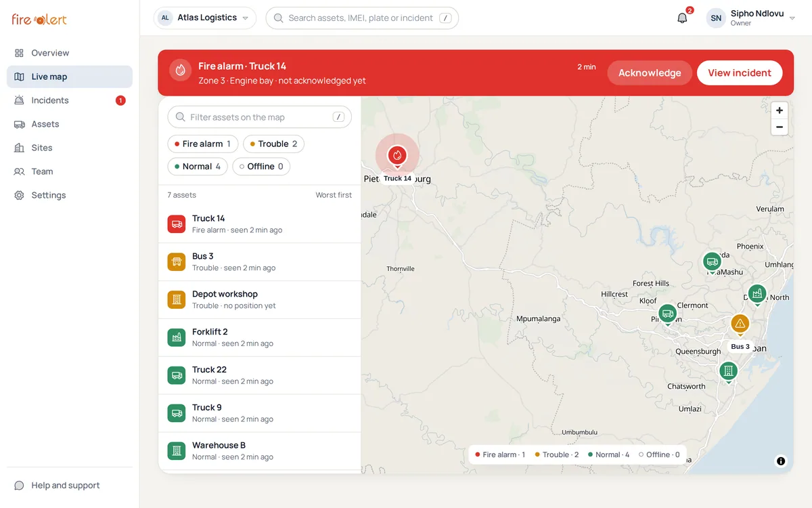
Task: Click the SN user avatar
Action: pos(716,18)
